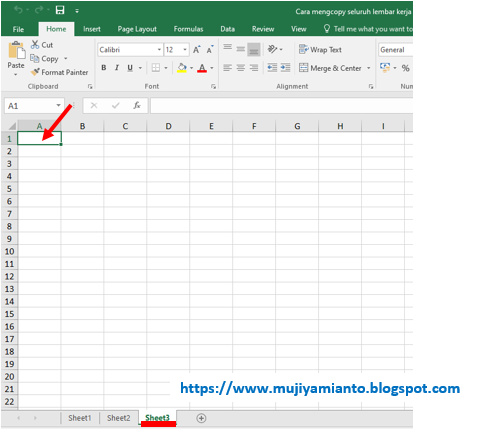477x435 pixels.
Task: Open Alignment dialog launcher
Action: 371,86
